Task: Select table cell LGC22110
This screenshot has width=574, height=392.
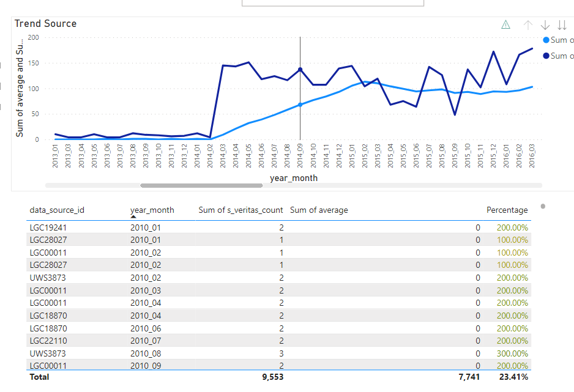Action: click(x=48, y=341)
